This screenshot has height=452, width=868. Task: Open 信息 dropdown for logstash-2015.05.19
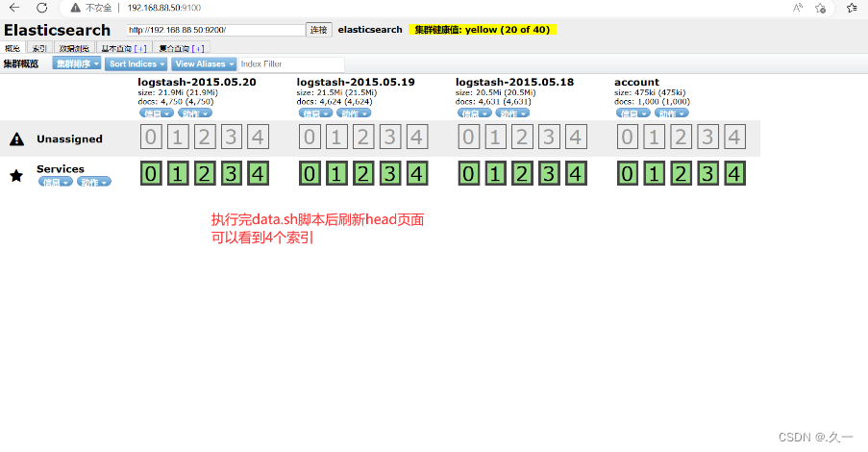point(315,113)
